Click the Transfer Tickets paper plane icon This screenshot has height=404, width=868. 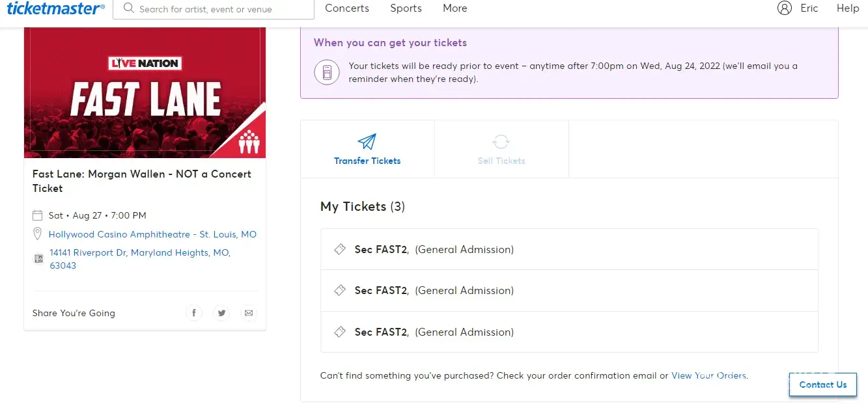(x=367, y=142)
